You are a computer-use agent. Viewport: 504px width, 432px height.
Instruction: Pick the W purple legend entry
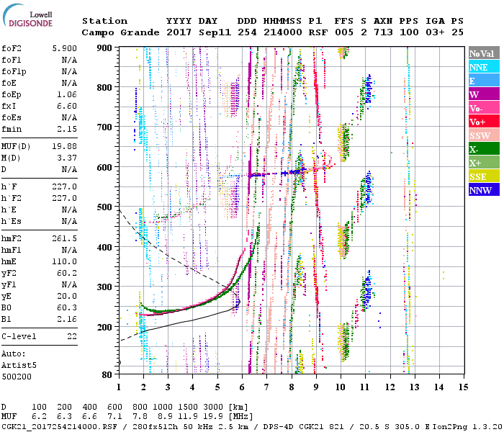(x=482, y=95)
